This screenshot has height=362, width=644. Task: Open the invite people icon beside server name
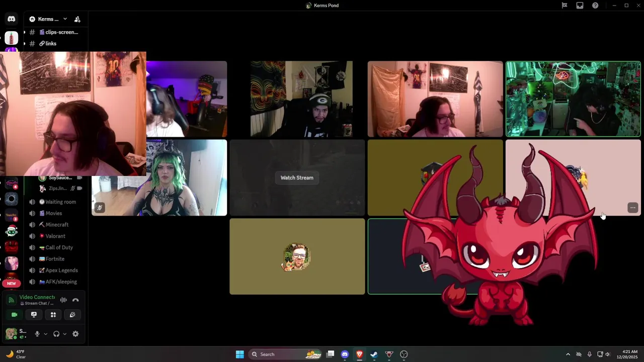[x=77, y=19]
